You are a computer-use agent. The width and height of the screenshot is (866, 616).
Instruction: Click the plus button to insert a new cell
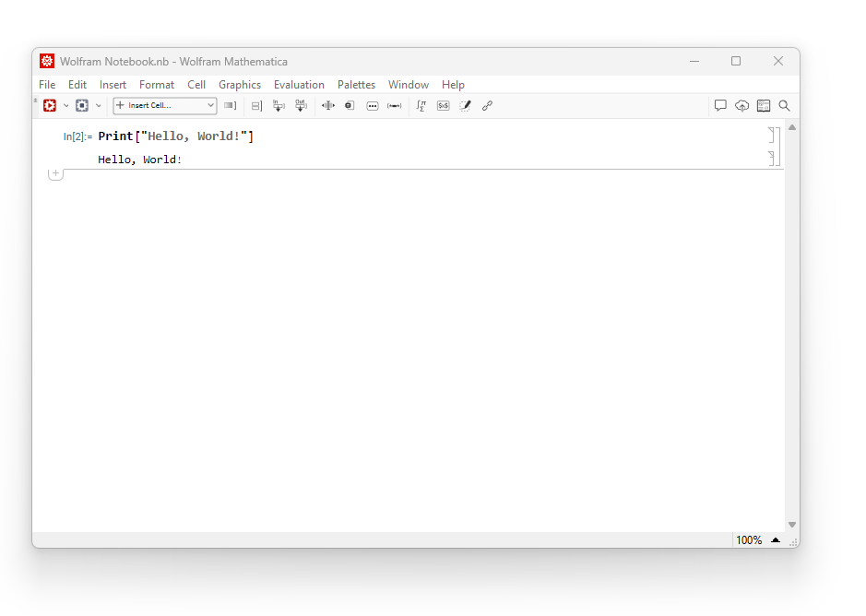[x=55, y=173]
